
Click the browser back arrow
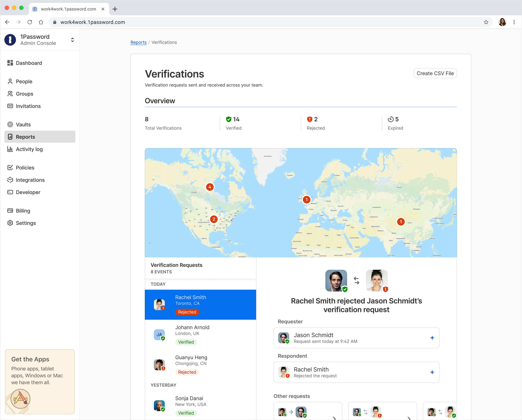(7, 22)
